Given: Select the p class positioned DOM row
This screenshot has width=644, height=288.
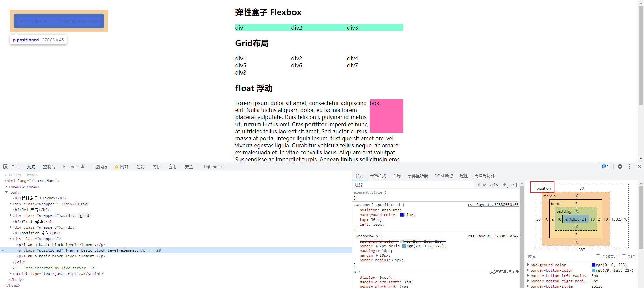Looking at the screenshot, I should pos(176,250).
